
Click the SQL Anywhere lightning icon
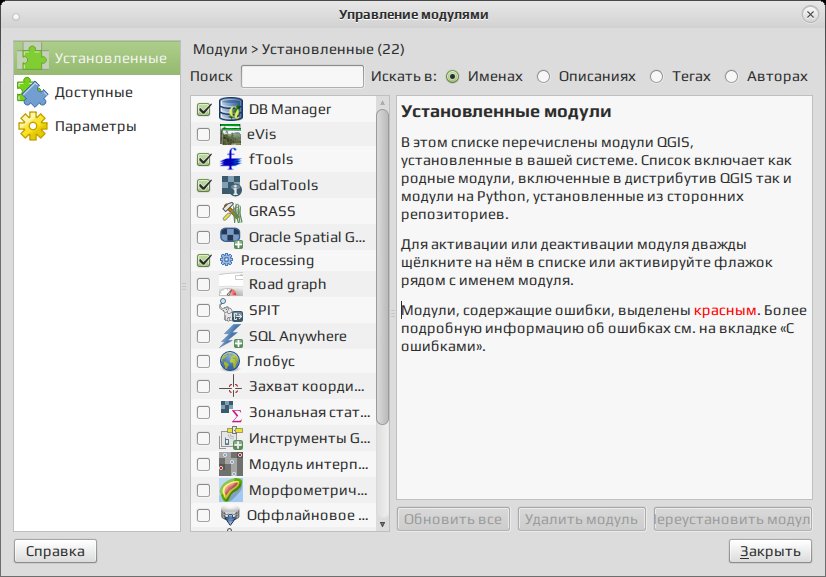[x=231, y=336]
